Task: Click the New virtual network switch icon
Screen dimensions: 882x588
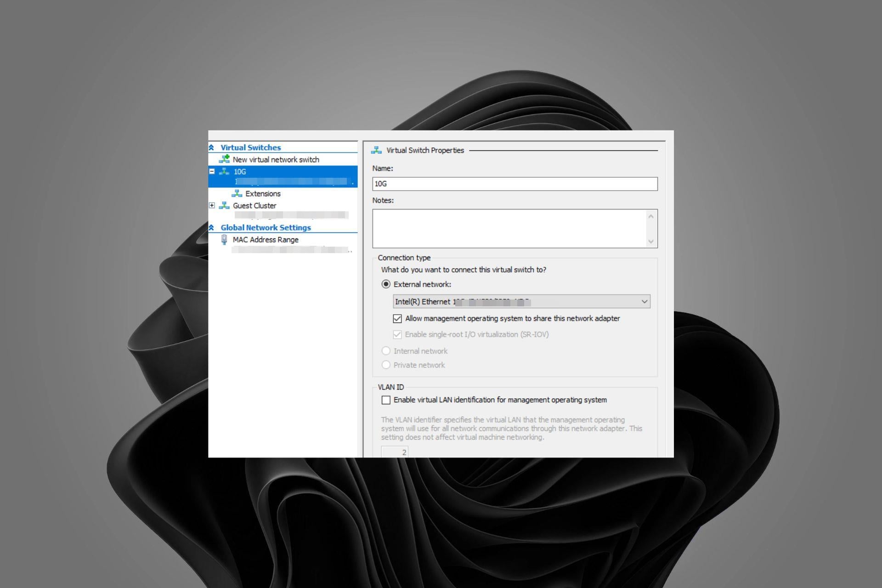Action: (224, 159)
